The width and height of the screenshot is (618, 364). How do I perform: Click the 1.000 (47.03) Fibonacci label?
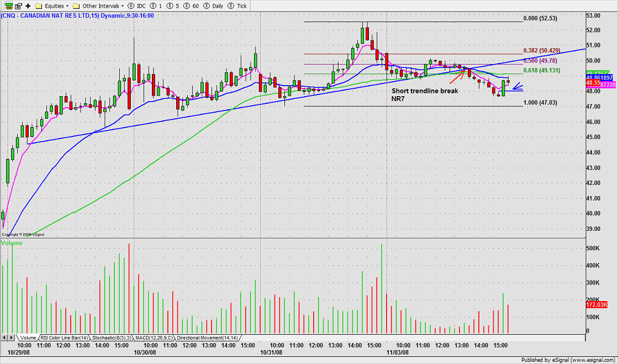pos(540,103)
